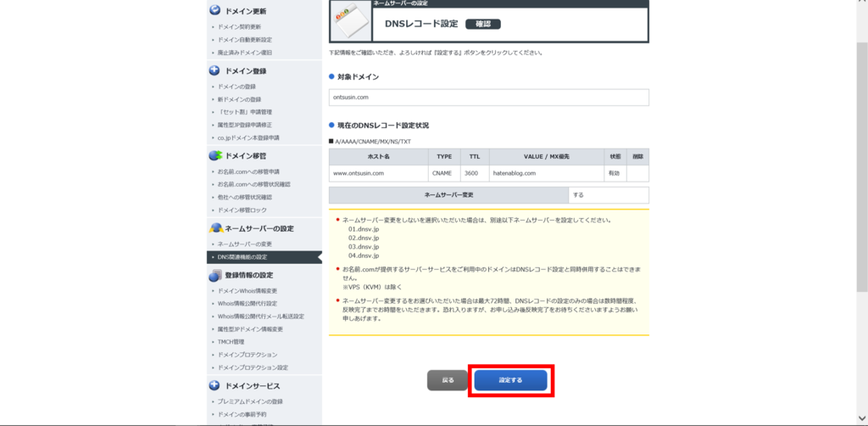Screen dimensions: 868x426
Task: Open TMCH管理 link
Action: (231, 342)
